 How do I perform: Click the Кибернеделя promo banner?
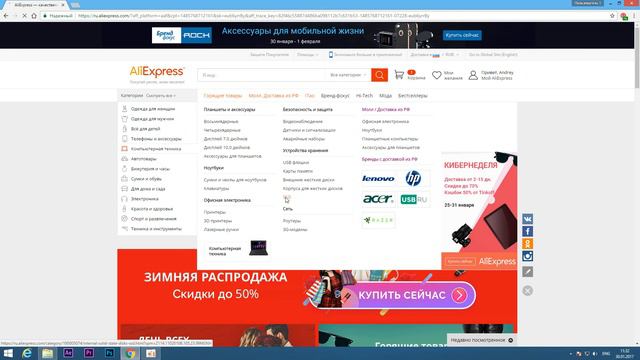pyautogui.click(x=479, y=211)
